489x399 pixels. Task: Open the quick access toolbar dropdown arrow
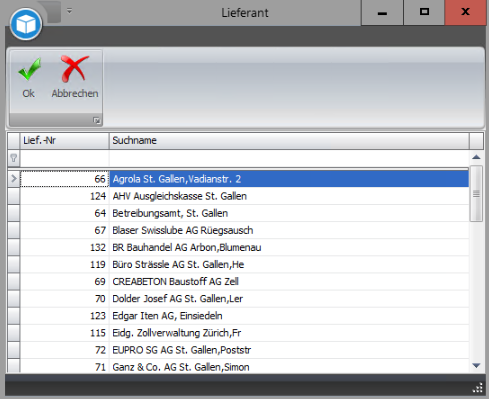pos(69,11)
